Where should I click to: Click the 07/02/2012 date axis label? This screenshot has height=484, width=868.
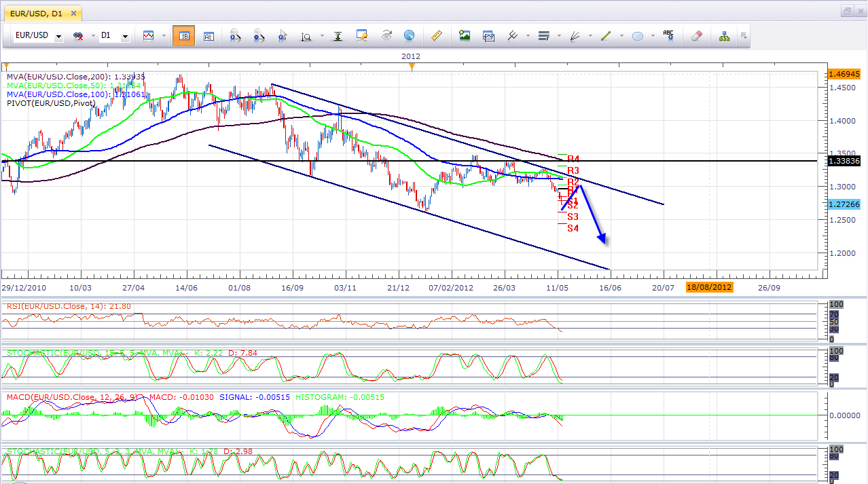(x=451, y=287)
